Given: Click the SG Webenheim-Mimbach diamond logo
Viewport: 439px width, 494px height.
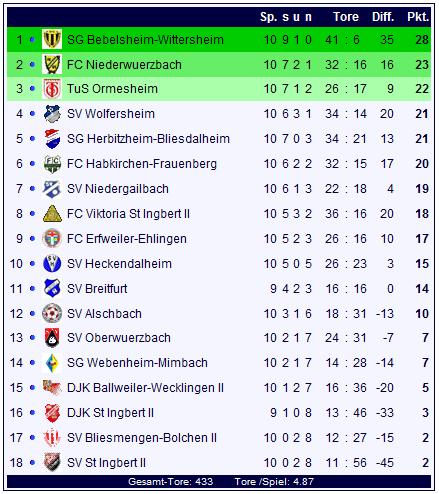Looking at the screenshot, I should [52, 363].
